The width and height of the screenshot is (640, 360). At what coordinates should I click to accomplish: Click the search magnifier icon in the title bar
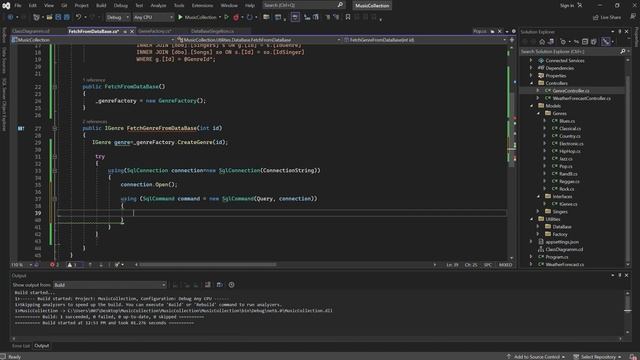click(340, 5)
